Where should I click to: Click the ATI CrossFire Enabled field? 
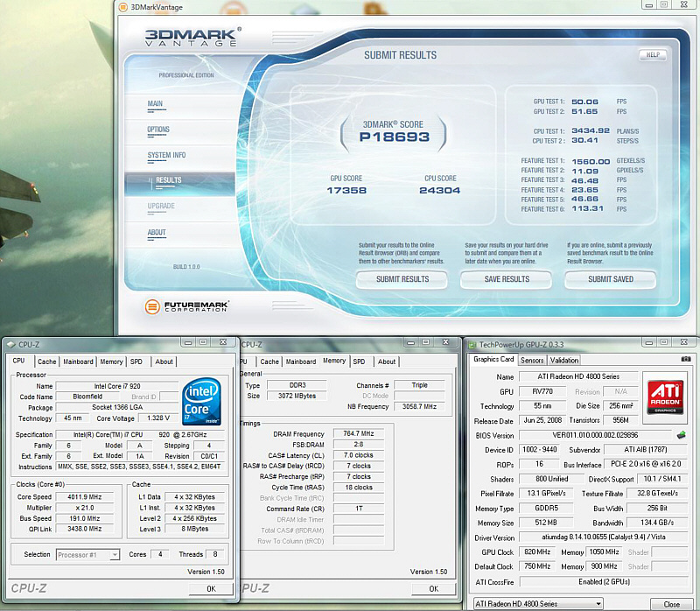coord(604,582)
